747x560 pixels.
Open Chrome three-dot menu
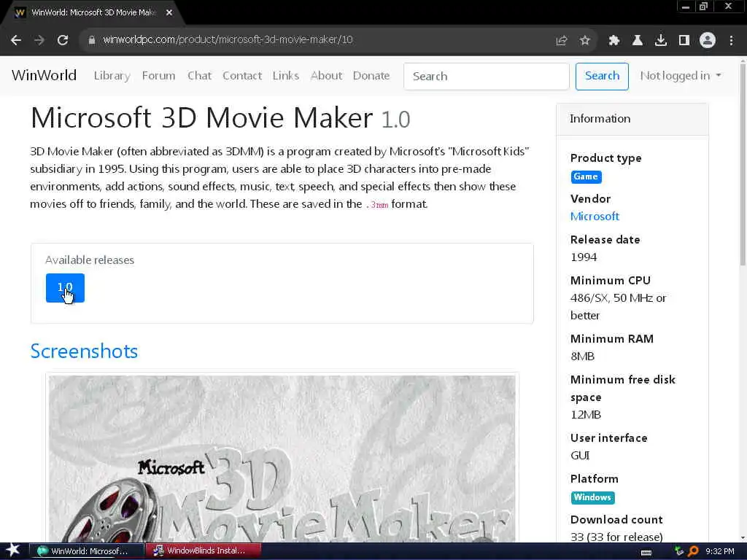(731, 41)
